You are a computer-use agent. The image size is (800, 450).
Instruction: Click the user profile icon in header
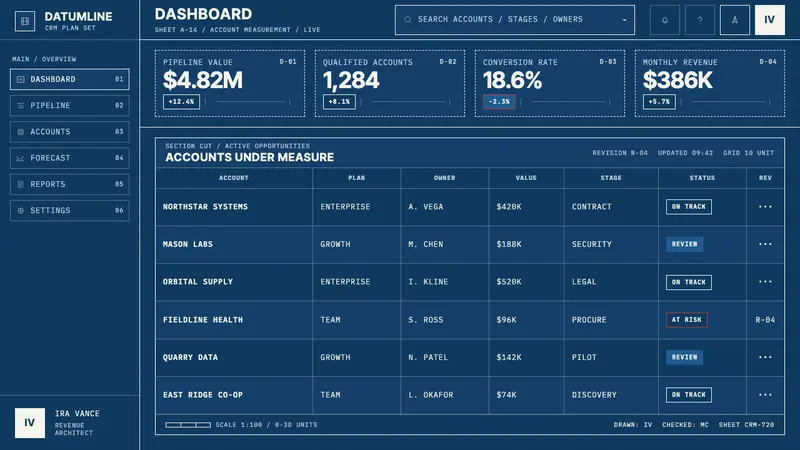coord(735,20)
